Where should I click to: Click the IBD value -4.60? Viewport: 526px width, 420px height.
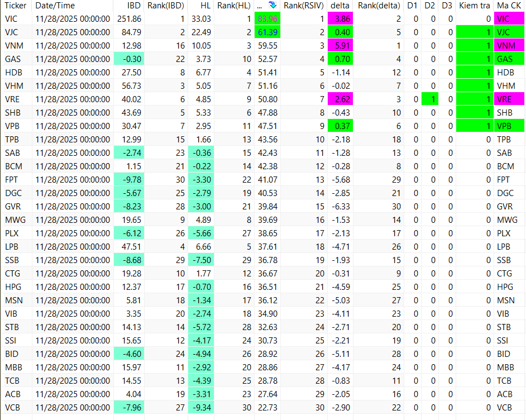click(x=129, y=354)
